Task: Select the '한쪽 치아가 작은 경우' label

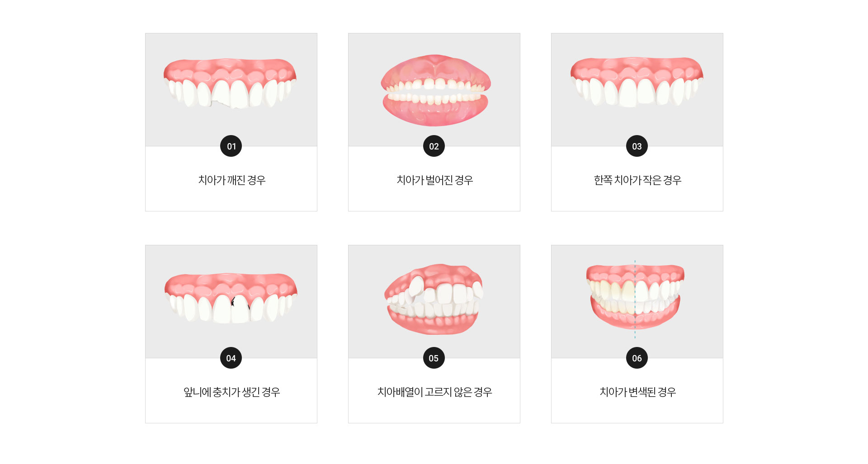Action: [637, 180]
